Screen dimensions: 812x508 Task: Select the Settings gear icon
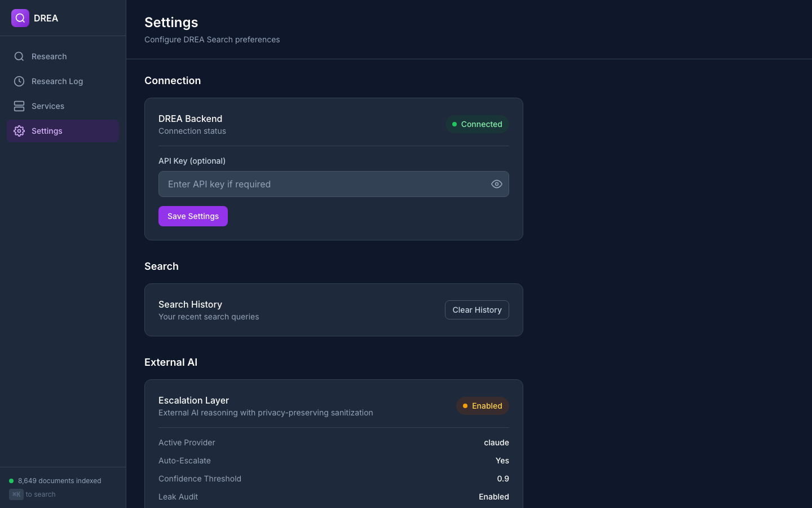coord(19,131)
